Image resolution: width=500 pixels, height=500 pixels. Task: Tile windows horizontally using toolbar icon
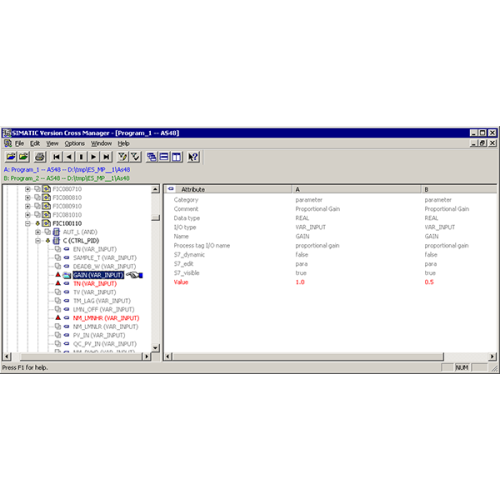(164, 157)
